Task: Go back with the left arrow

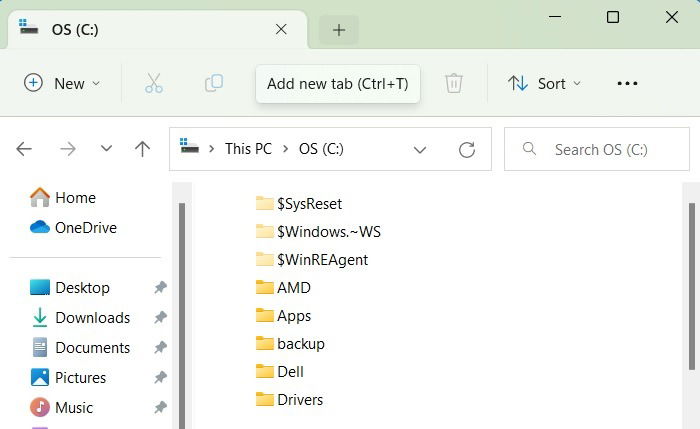Action: (x=24, y=149)
